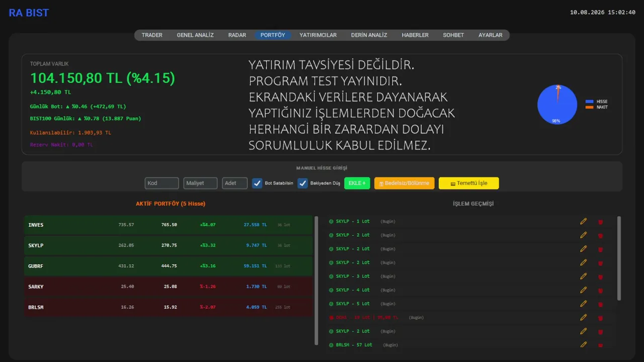Edit the SKYLP - 5 Lot transaction
This screenshot has width=644, height=362.
coord(584,303)
